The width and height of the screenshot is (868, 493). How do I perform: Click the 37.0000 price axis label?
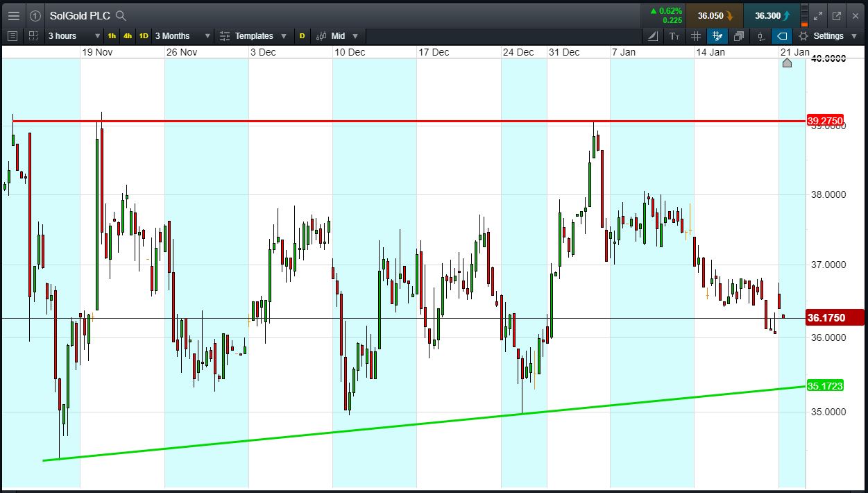tap(828, 265)
